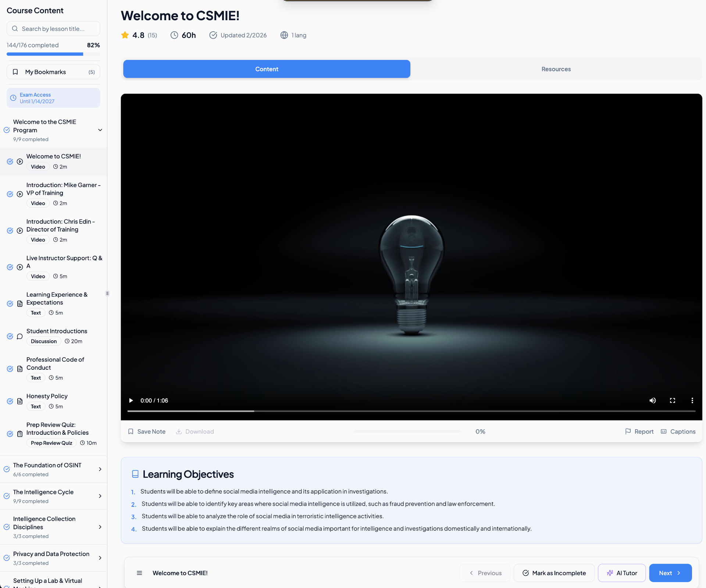Expand Privacy and Data Protection section
Screen dimensions: 706x588
click(x=53, y=558)
